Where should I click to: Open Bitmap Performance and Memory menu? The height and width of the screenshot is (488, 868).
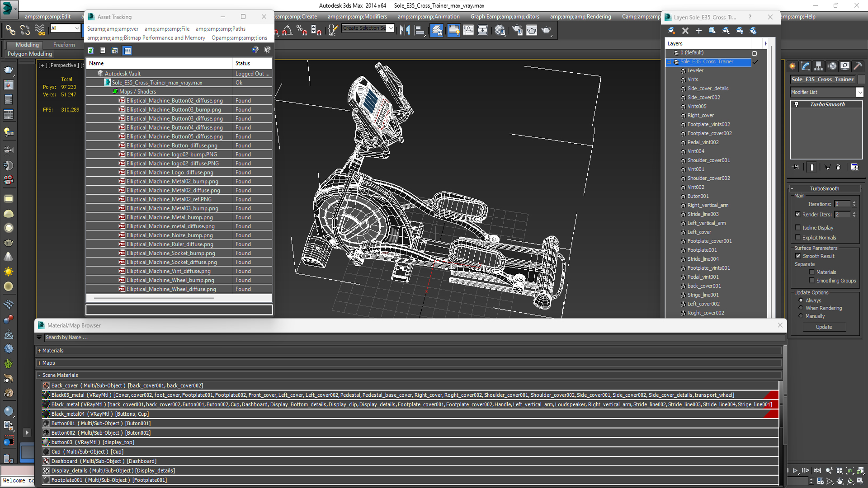(146, 38)
